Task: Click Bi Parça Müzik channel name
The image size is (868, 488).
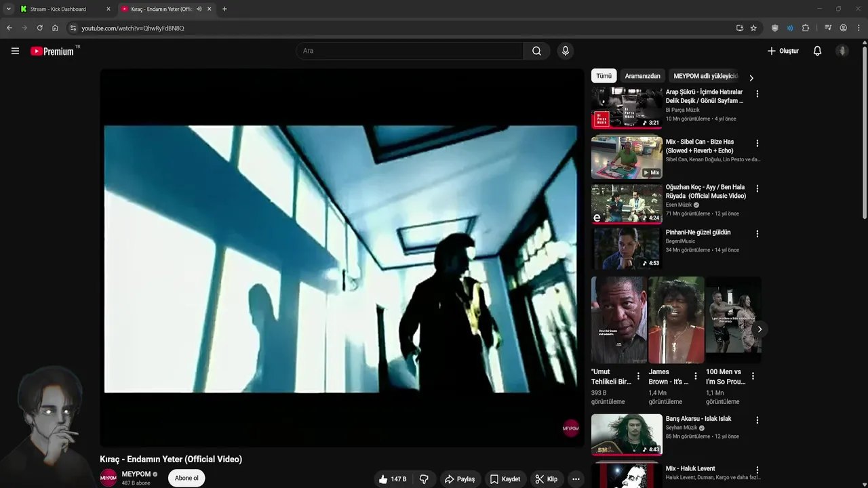Action: coord(682,110)
